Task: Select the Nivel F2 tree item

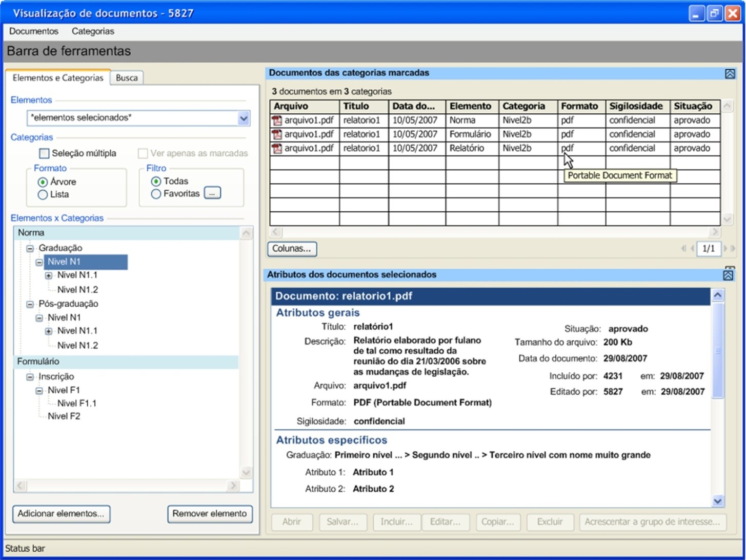Action: pos(64,416)
